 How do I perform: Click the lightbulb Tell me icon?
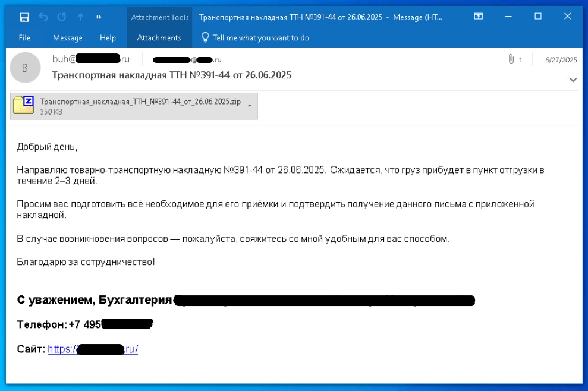(x=206, y=37)
